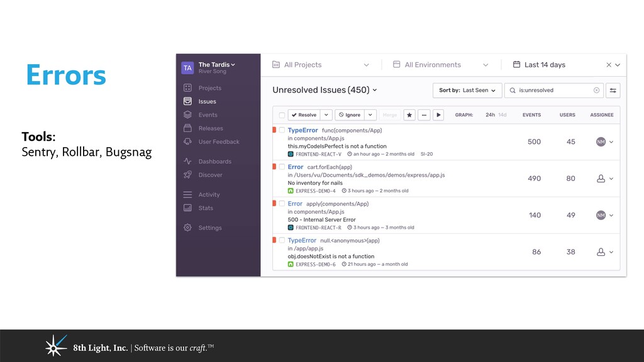644x362 pixels.
Task: Switch graph to 14d
Action: coord(502,115)
